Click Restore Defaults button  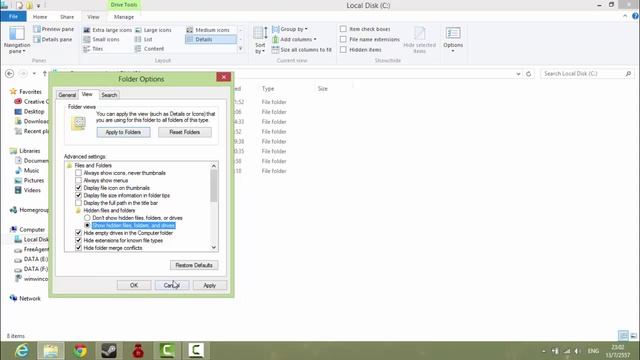point(194,265)
